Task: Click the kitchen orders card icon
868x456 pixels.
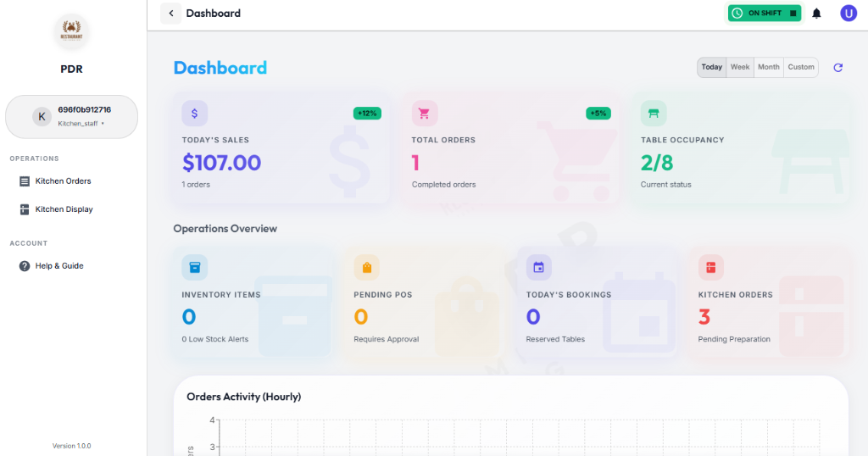Action: click(x=710, y=268)
